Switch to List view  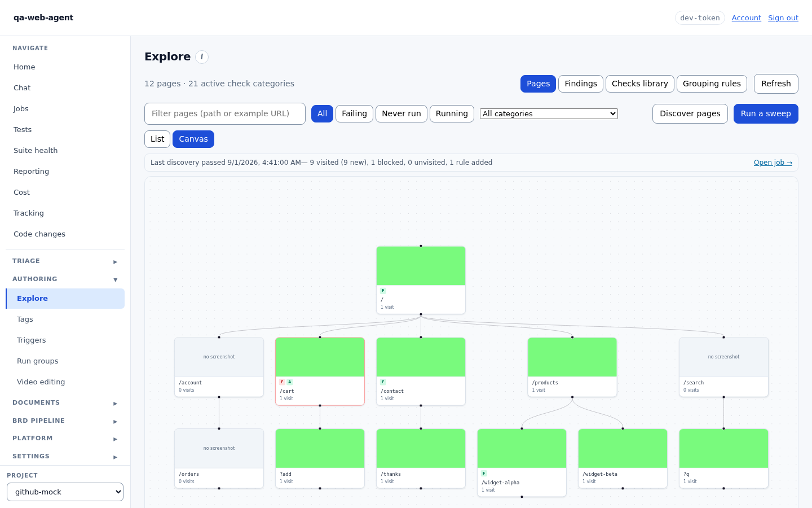coord(157,139)
